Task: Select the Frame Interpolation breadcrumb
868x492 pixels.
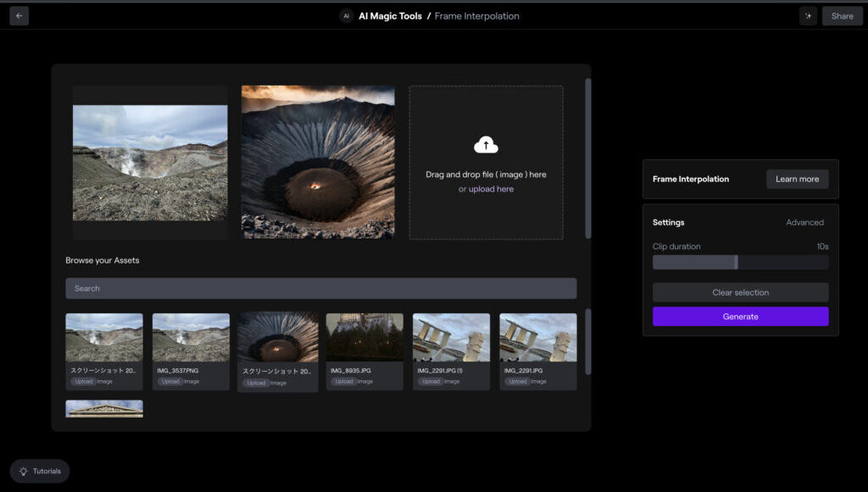Action: coord(476,16)
